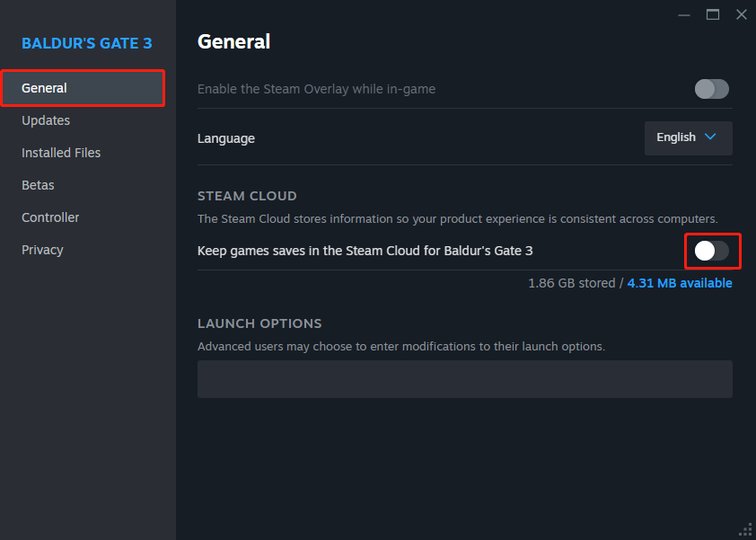The width and height of the screenshot is (756, 540).
Task: Switch to the Updates tab
Action: [x=46, y=120]
